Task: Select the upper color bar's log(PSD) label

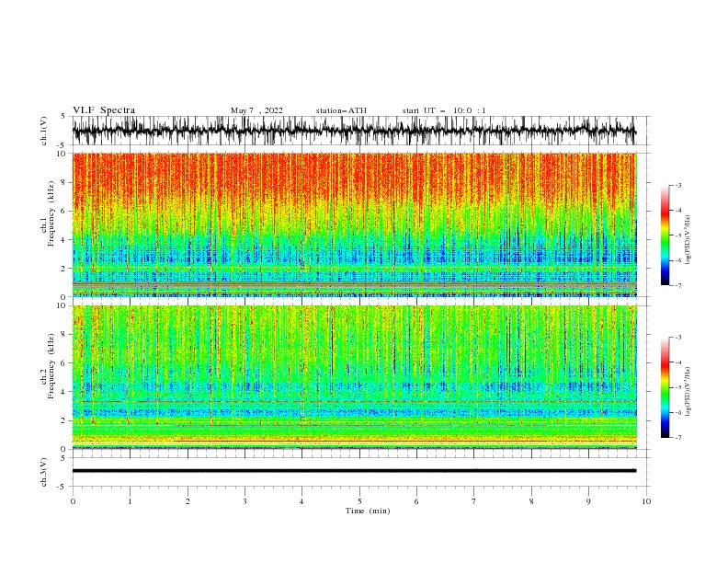Action: pos(688,240)
